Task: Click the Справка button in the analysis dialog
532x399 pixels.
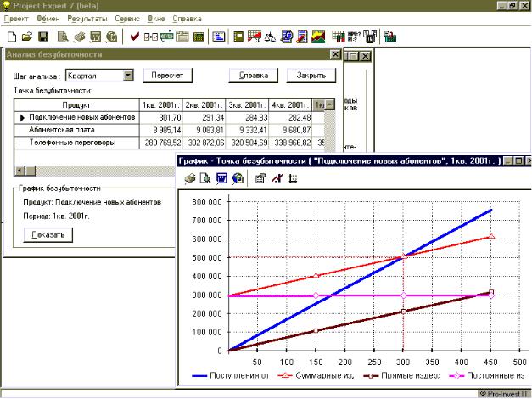Action: tap(254, 76)
